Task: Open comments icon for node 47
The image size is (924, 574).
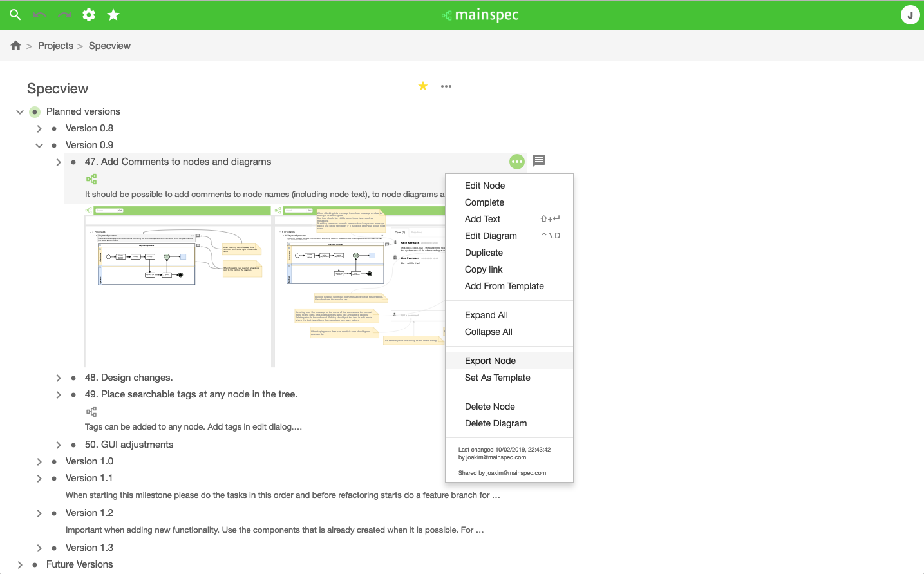Action: point(539,161)
